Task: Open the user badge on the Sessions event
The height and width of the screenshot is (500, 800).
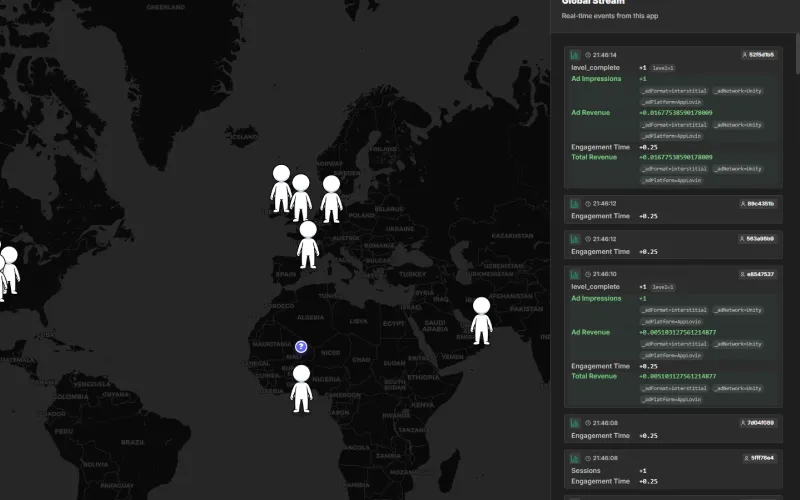Action: [759, 458]
